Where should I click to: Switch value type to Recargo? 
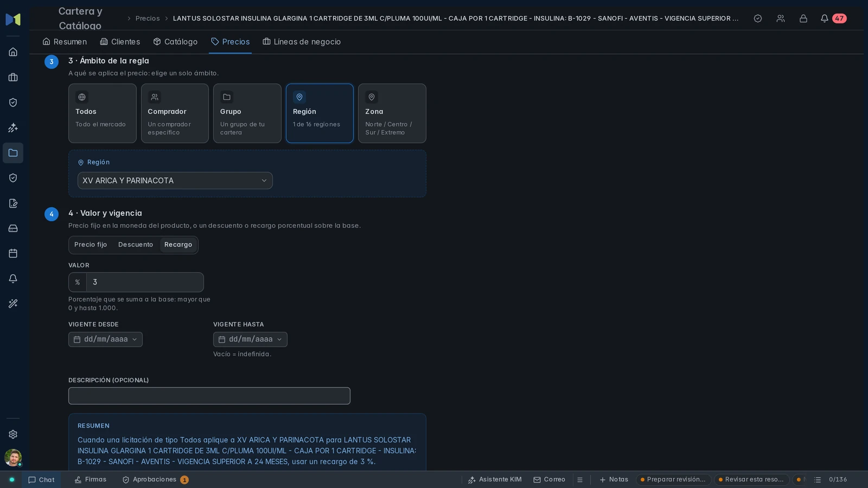pos(178,245)
